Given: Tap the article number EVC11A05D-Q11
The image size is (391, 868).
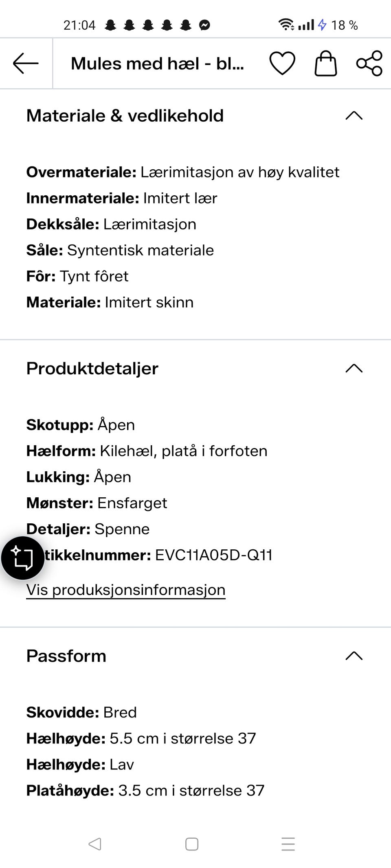Looking at the screenshot, I should tap(214, 555).
